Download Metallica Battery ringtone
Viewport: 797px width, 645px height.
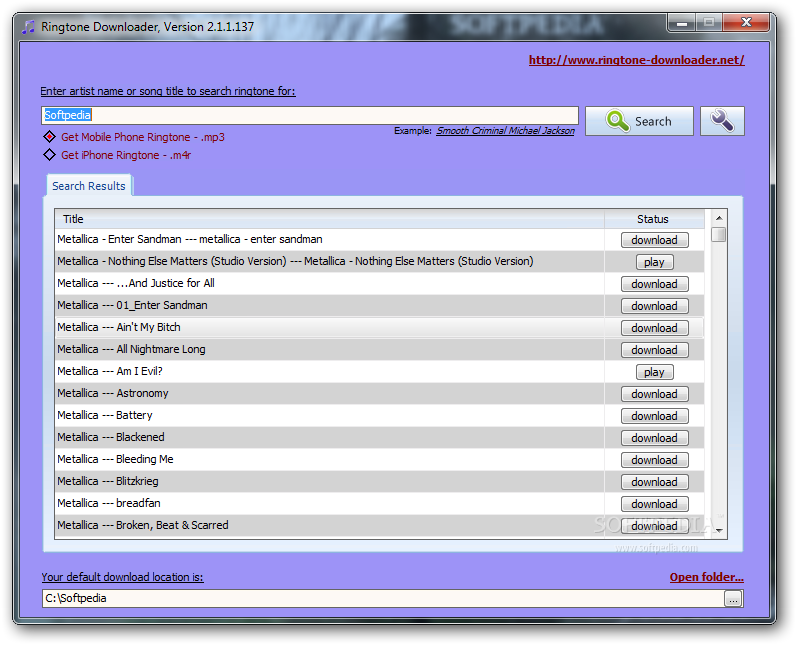[x=655, y=416]
